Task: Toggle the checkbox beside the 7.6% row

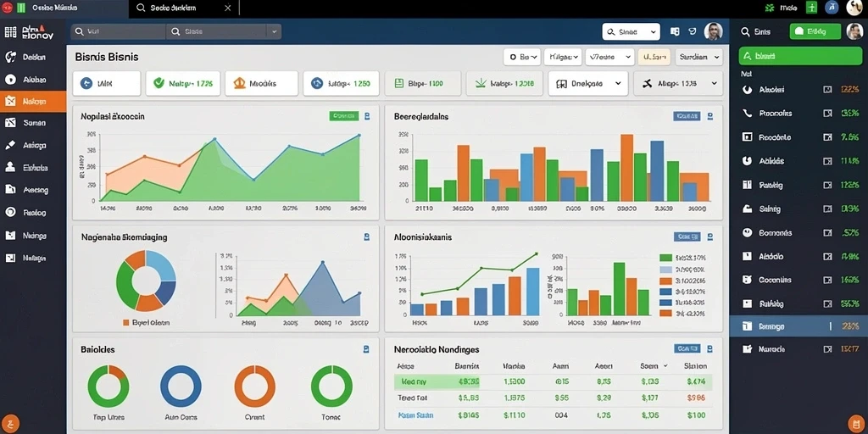Action: (827, 136)
